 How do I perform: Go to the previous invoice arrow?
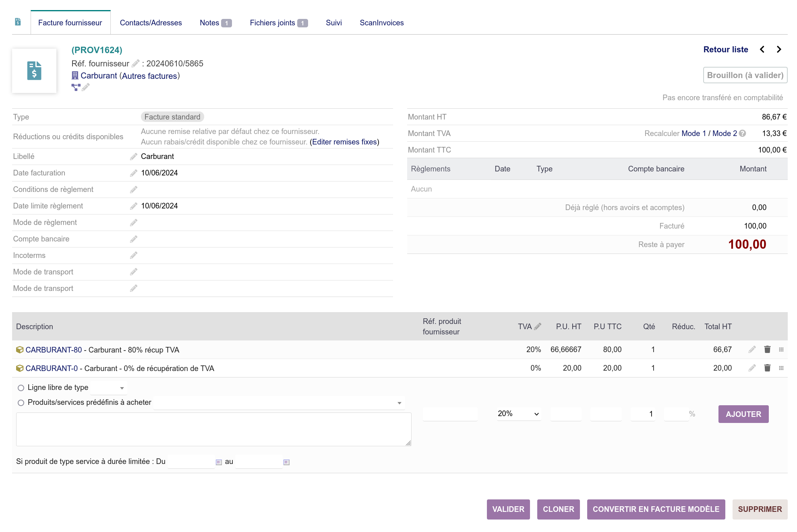click(x=762, y=49)
